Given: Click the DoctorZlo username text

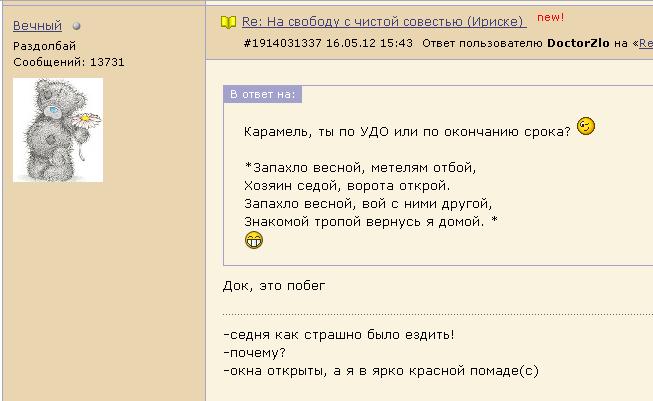Looking at the screenshot, I should (578, 43).
